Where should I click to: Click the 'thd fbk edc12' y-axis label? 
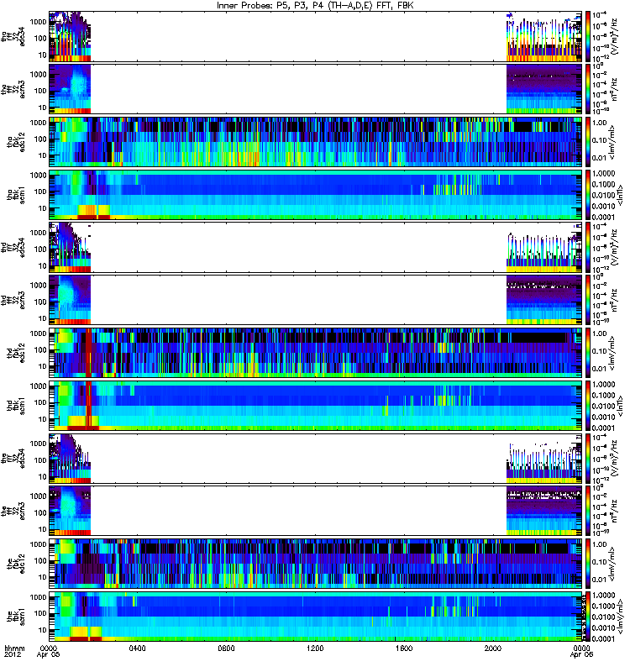(16, 353)
